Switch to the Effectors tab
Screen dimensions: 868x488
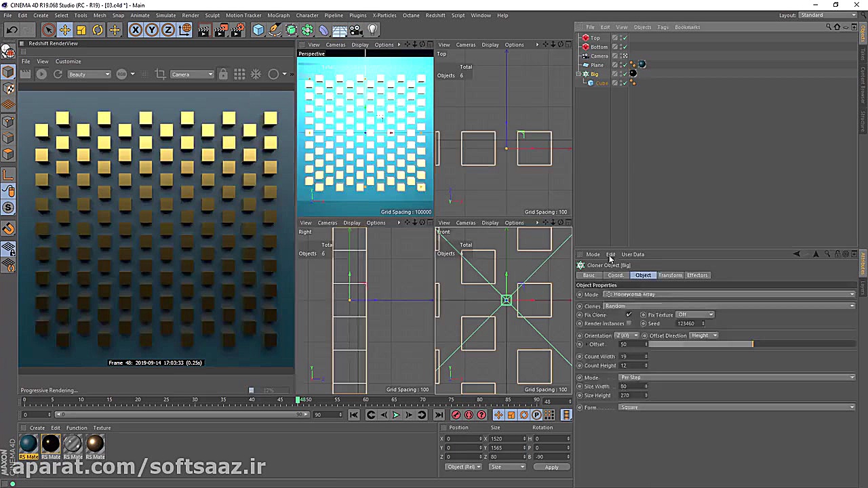697,275
